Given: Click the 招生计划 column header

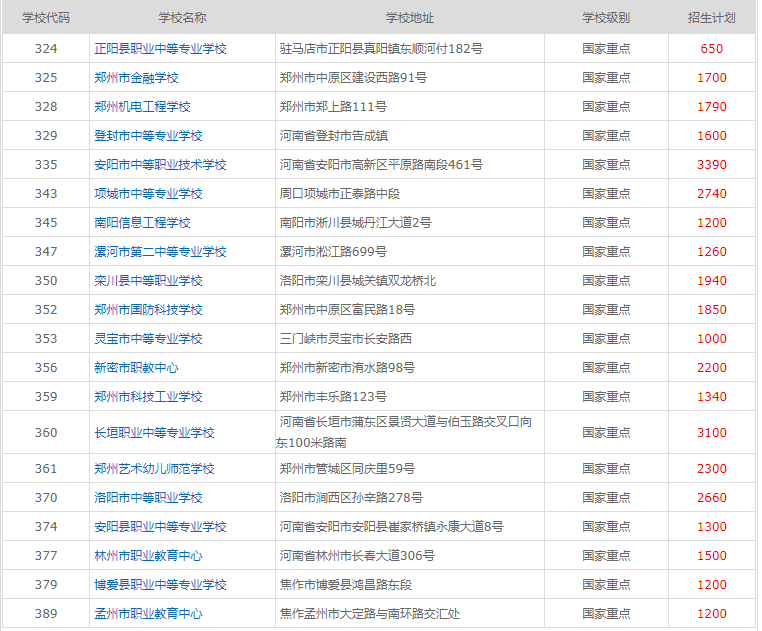Looking at the screenshot, I should (x=711, y=18).
